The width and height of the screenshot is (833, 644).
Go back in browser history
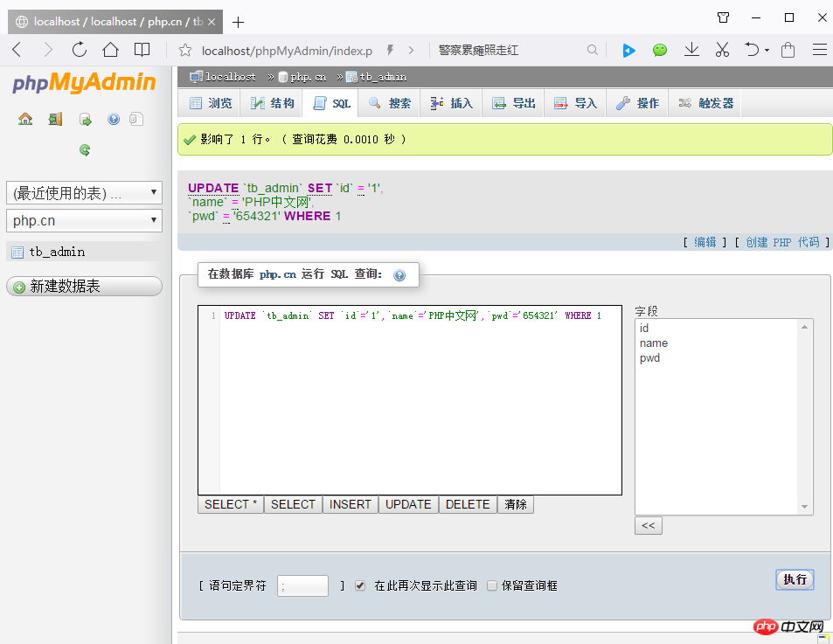(x=17, y=50)
